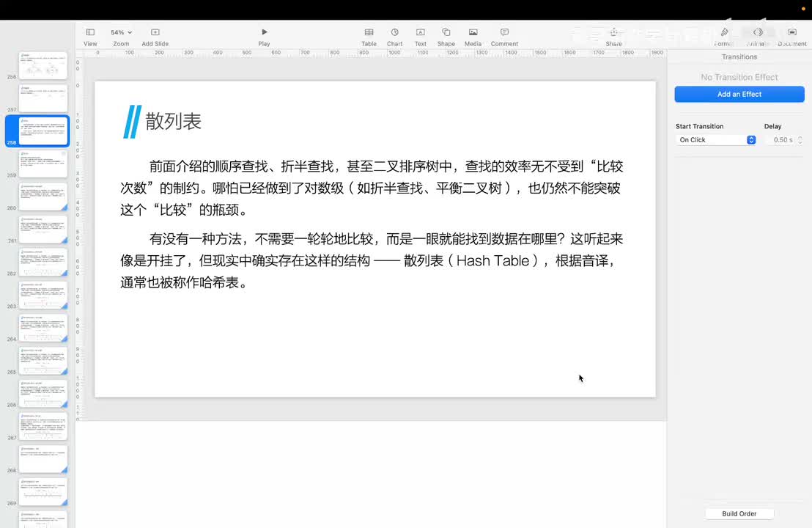Click the words Hash Table on slide

(x=492, y=260)
